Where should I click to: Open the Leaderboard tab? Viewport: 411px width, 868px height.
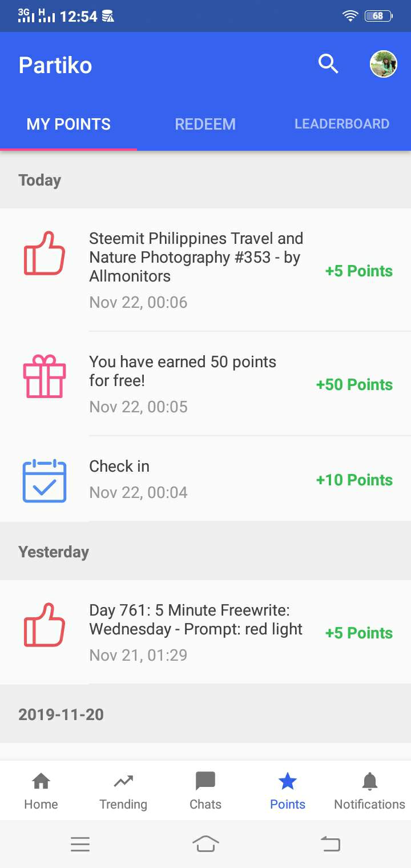(x=341, y=124)
